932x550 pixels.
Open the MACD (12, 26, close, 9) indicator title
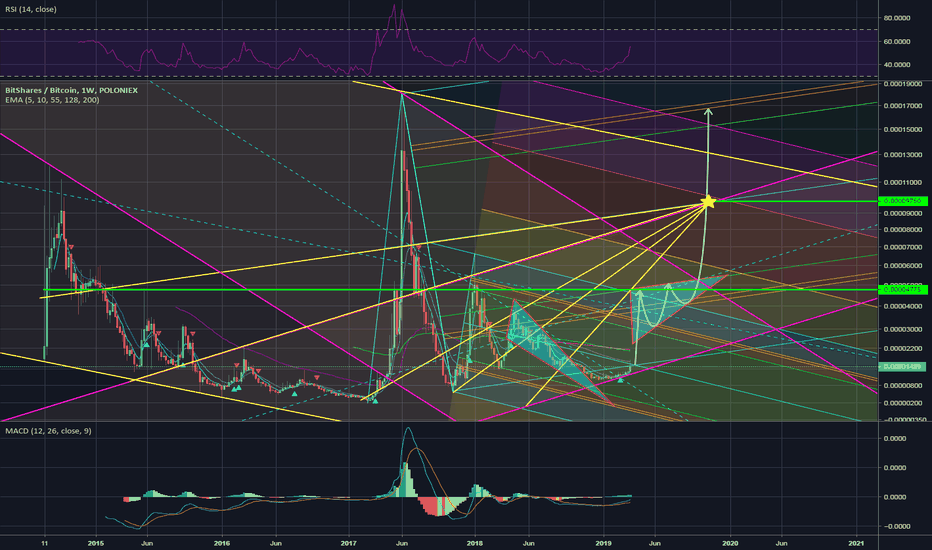(48, 430)
